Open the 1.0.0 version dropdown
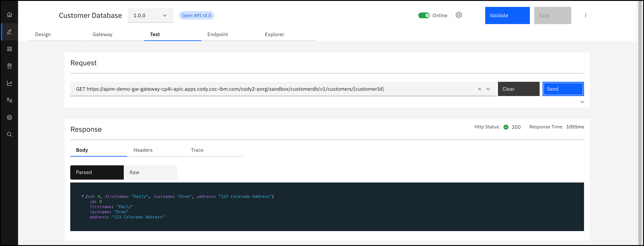Screen dimensions: 644x246 [x=151, y=15]
